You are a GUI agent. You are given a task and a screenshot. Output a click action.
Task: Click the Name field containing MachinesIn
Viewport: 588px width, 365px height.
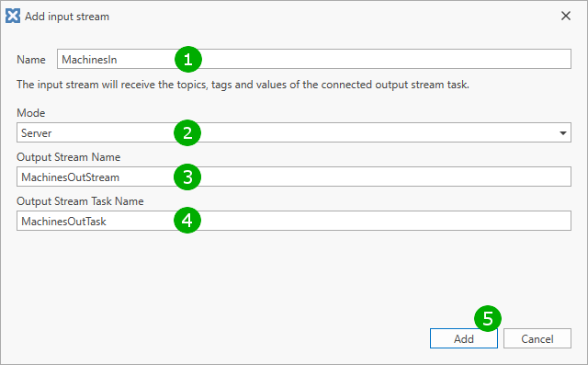[314, 59]
